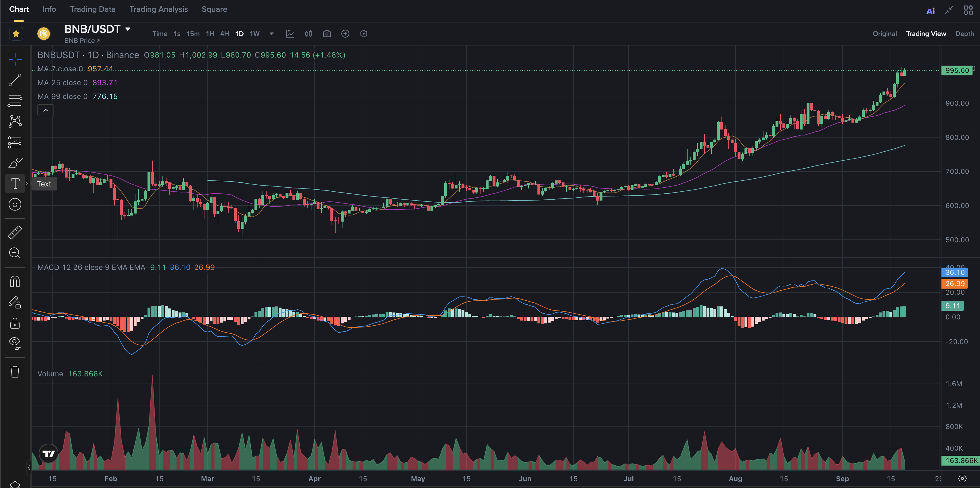Open the indicators chart icon
The height and width of the screenshot is (488, 980).
point(290,34)
